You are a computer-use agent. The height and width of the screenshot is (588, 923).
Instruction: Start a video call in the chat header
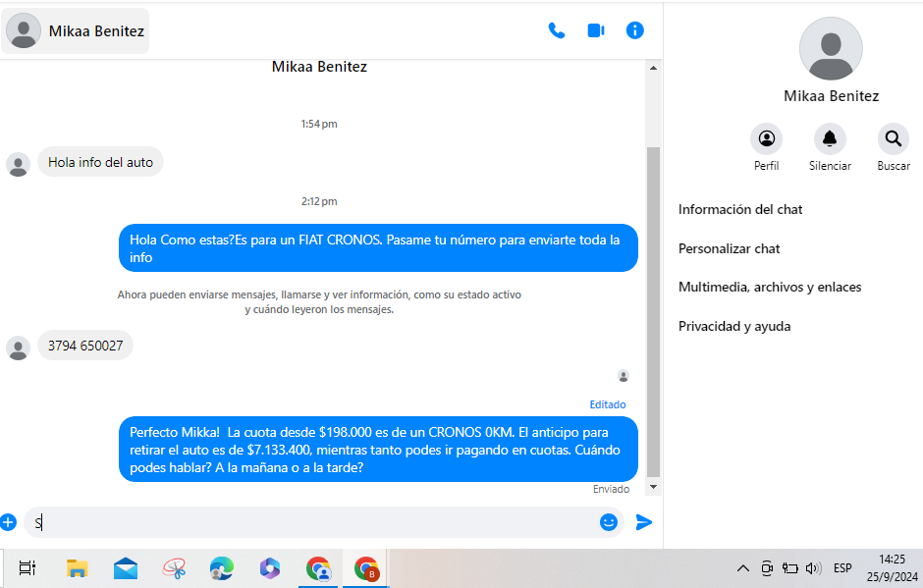596,30
